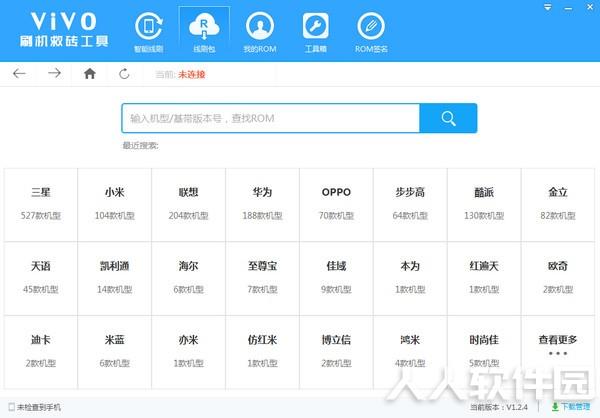Focus the ROM model search field
This screenshot has width=600, height=418.
(x=271, y=118)
